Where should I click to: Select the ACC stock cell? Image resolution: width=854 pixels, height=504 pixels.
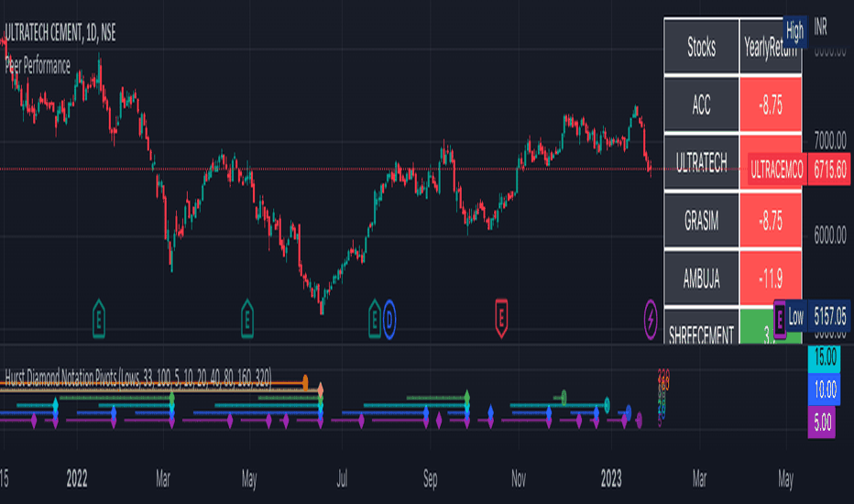tap(701, 104)
